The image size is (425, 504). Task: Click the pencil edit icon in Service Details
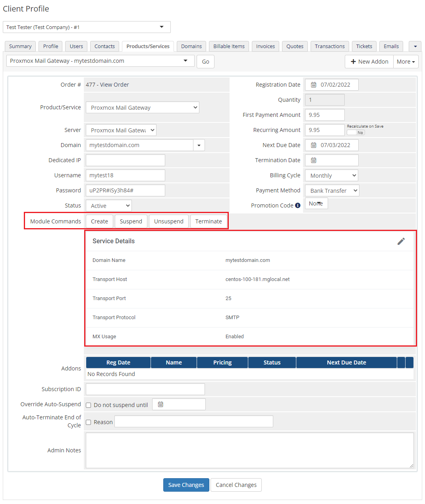[401, 241]
